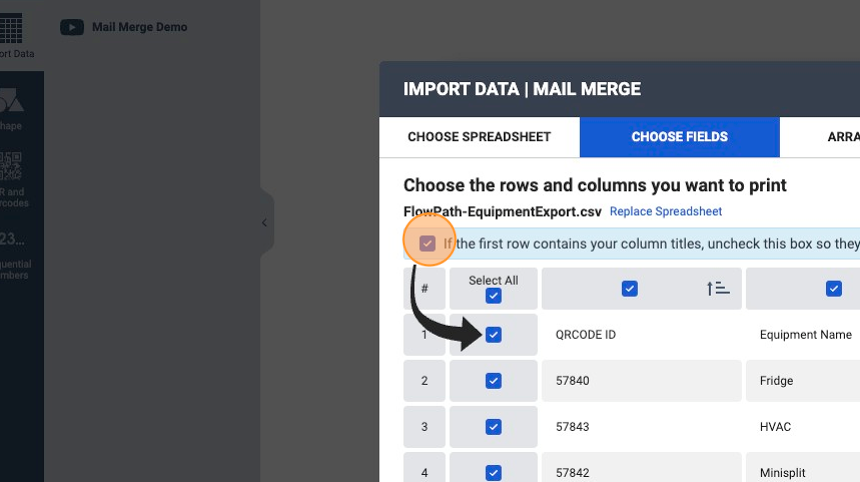
Task: Toggle row 4 checkbox for 57842
Action: 494,473
